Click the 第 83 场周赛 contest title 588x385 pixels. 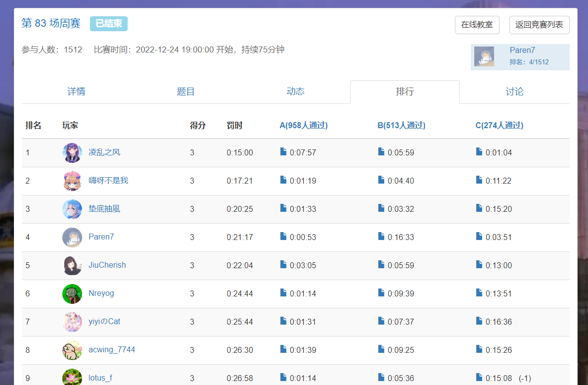coord(51,23)
